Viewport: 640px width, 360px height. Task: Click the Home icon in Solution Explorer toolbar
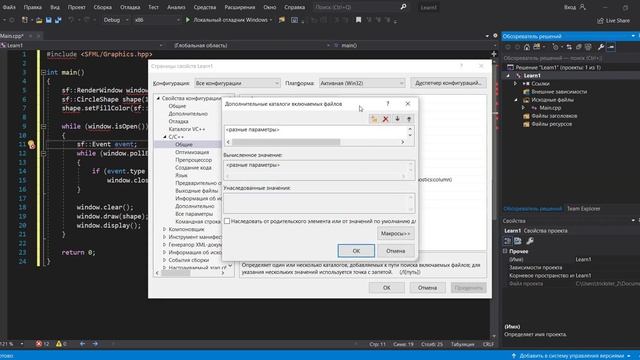point(527,47)
